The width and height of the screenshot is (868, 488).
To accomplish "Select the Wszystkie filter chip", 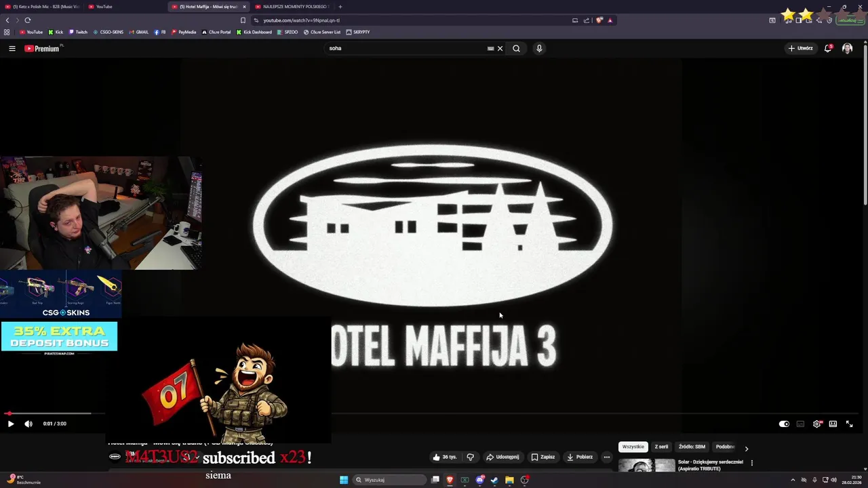I will pyautogui.click(x=633, y=447).
